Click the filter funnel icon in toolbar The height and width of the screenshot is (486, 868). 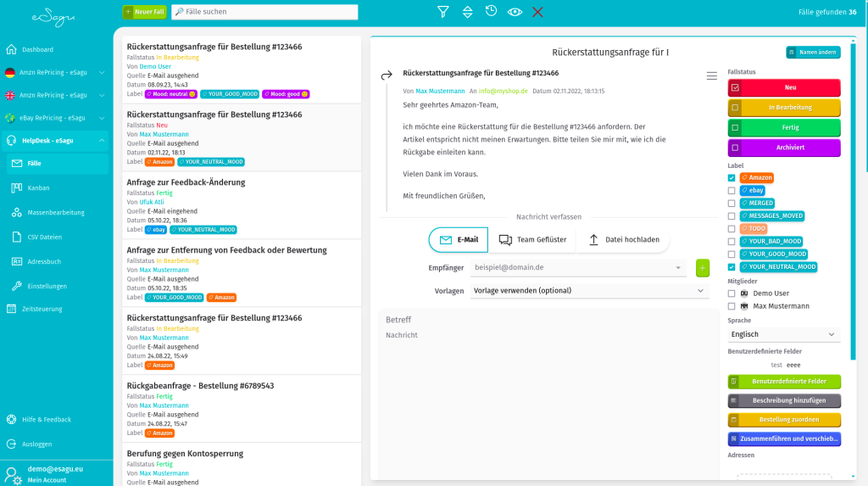(x=442, y=12)
